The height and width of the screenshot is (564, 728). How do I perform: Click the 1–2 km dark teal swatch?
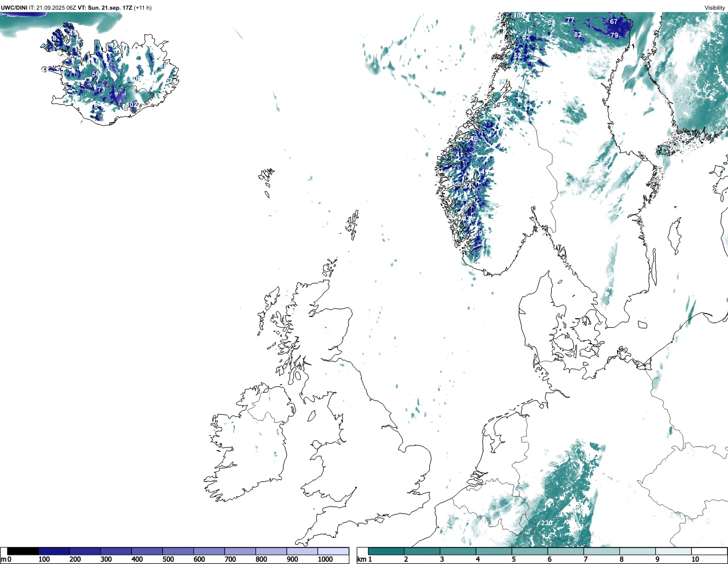point(386,551)
